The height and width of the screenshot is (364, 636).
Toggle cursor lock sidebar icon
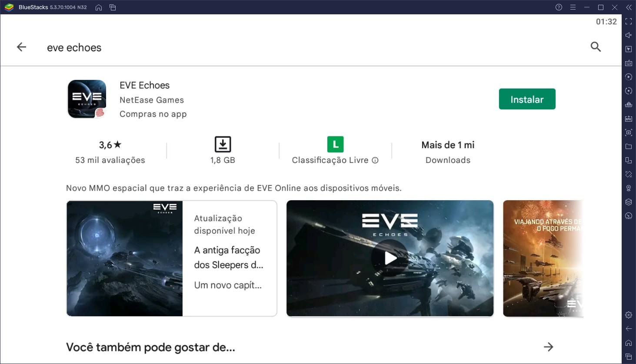[x=629, y=49]
